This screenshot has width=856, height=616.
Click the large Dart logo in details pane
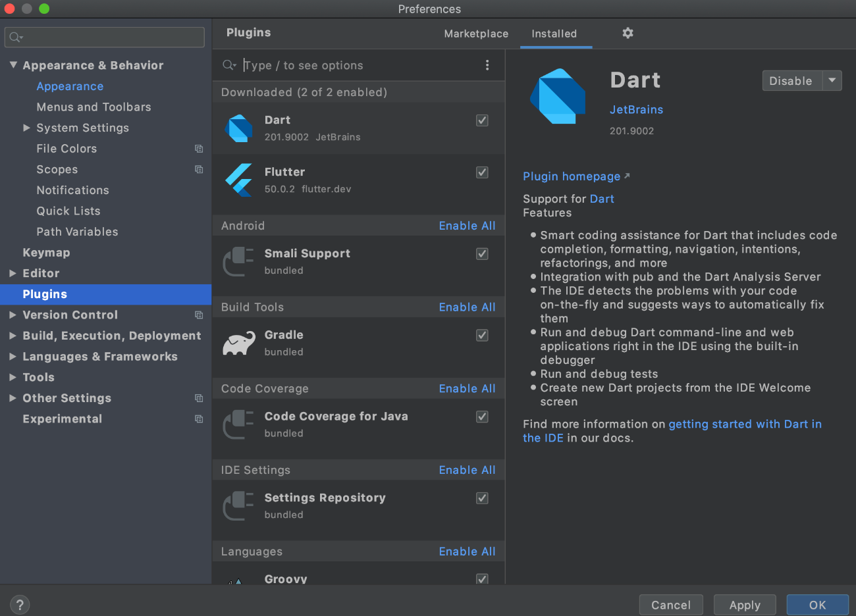point(558,96)
